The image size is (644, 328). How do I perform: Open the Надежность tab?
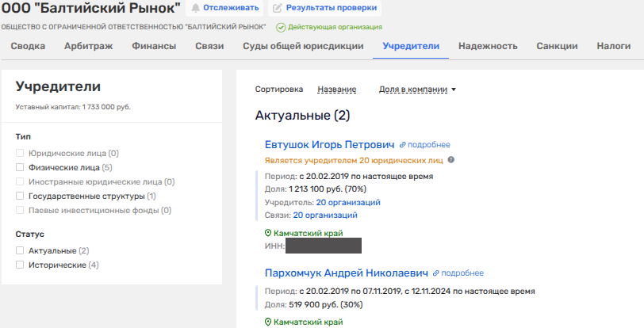tap(488, 46)
